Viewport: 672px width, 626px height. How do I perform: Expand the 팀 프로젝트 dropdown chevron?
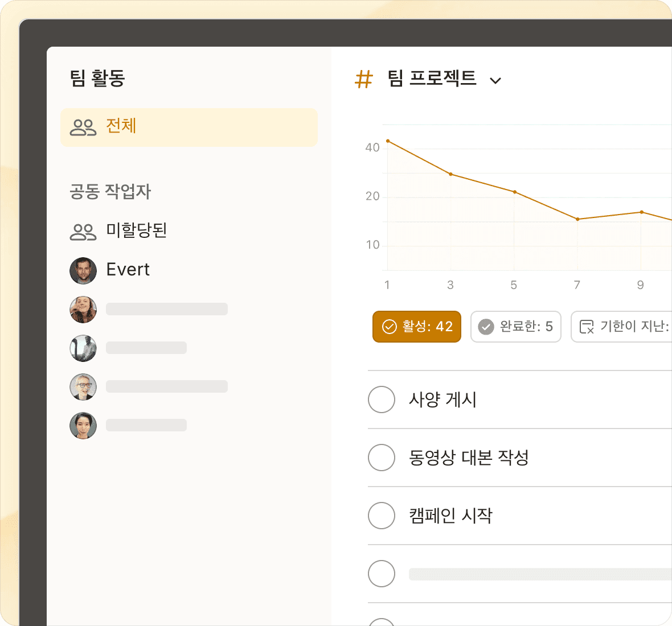495,81
